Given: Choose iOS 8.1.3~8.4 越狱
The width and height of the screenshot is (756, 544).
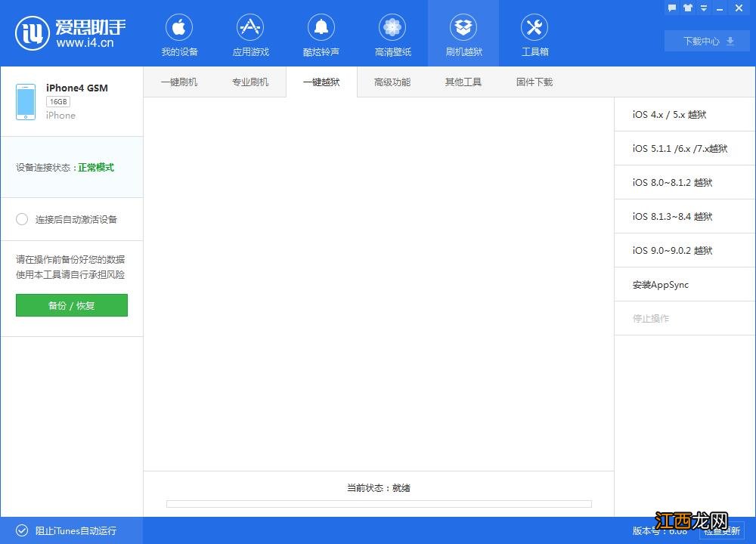Looking at the screenshot, I should pyautogui.click(x=685, y=216).
